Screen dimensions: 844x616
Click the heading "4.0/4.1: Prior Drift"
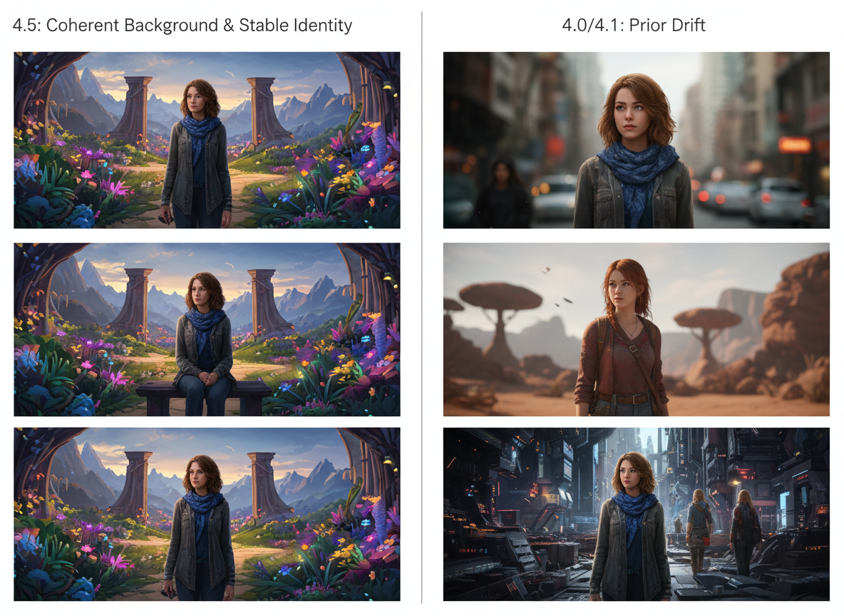634,25
